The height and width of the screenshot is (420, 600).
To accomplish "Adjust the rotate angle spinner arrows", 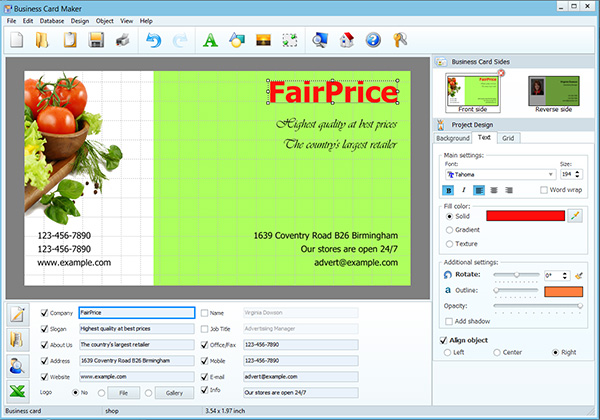I will pyautogui.click(x=565, y=275).
